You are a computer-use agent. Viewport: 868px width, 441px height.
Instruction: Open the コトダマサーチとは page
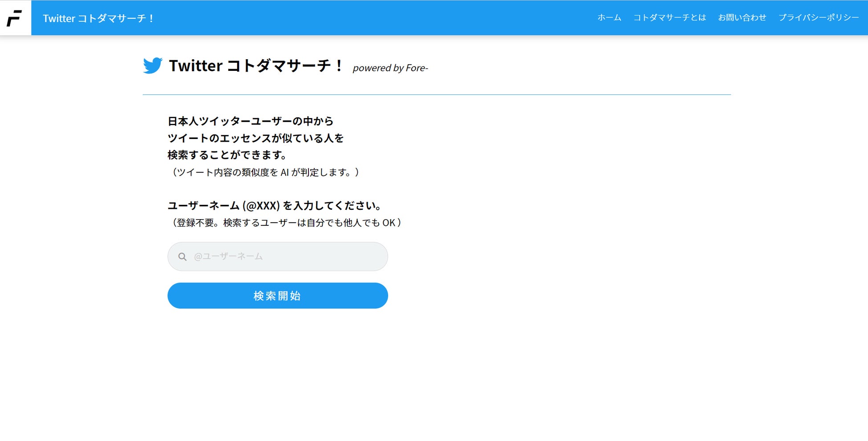pyautogui.click(x=669, y=17)
